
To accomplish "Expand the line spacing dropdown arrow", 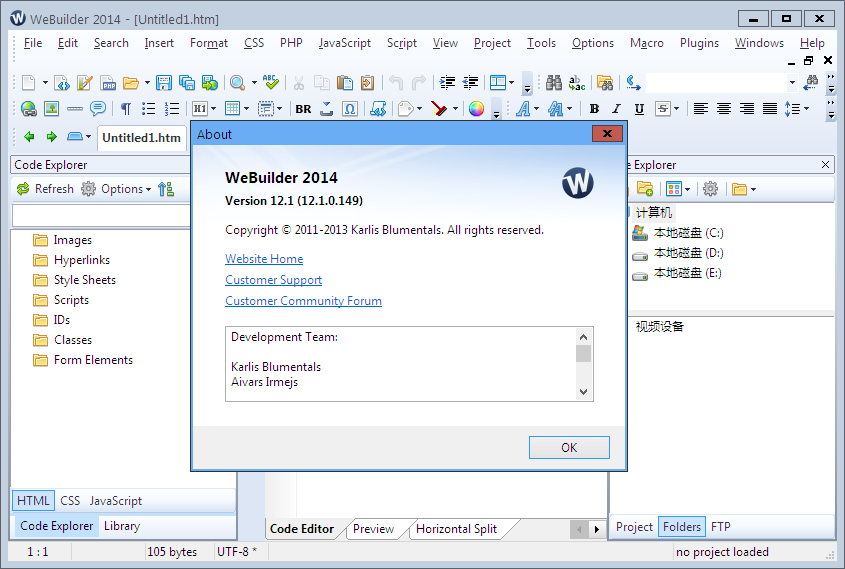I will [807, 109].
